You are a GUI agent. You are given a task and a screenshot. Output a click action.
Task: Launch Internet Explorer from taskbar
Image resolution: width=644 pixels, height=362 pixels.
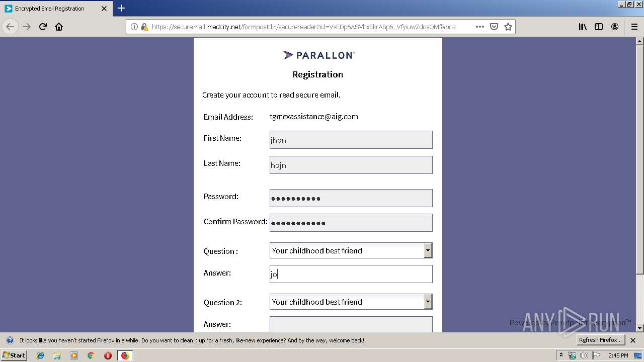40,355
